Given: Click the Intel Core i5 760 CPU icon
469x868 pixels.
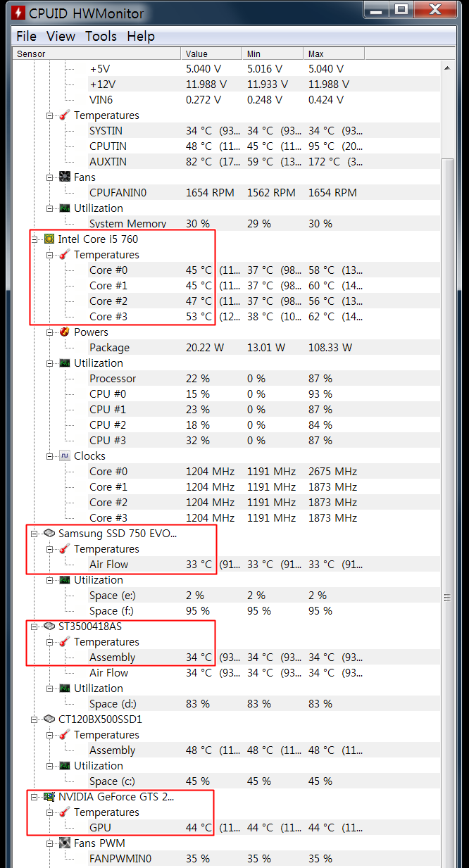Looking at the screenshot, I should pyautogui.click(x=49, y=239).
